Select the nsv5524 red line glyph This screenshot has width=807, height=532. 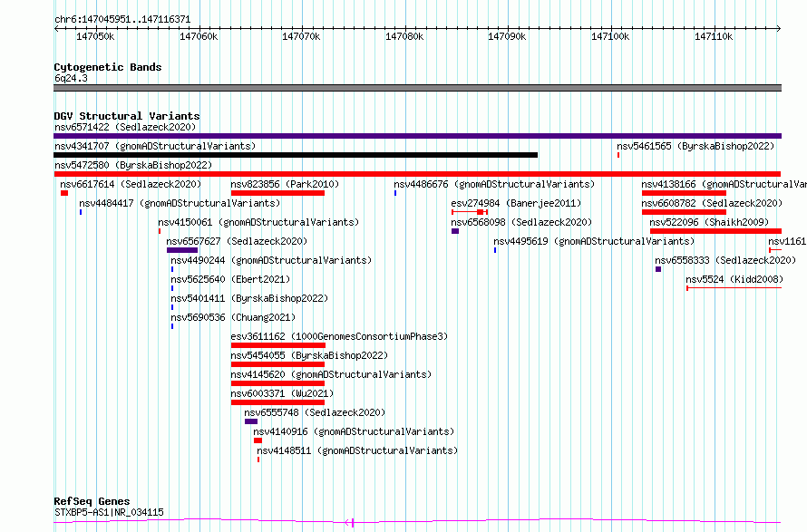[734, 288]
